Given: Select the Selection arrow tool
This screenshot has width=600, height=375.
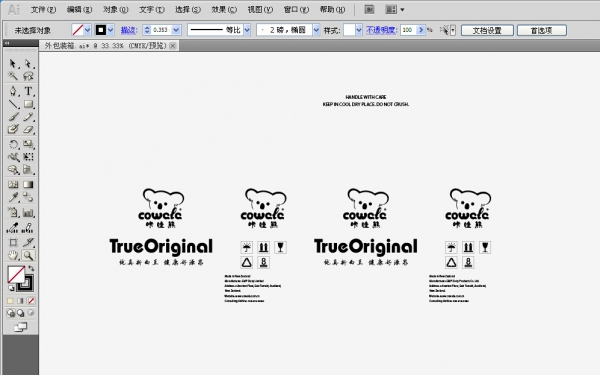Looking at the screenshot, I should pyautogui.click(x=13, y=63).
